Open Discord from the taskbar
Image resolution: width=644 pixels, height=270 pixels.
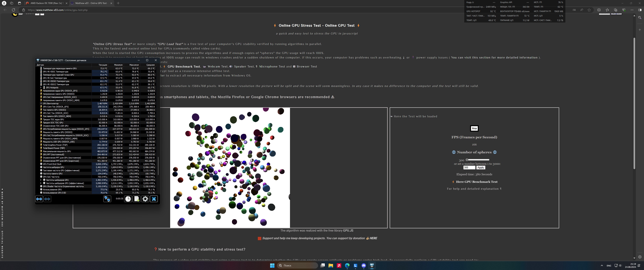(x=364, y=265)
